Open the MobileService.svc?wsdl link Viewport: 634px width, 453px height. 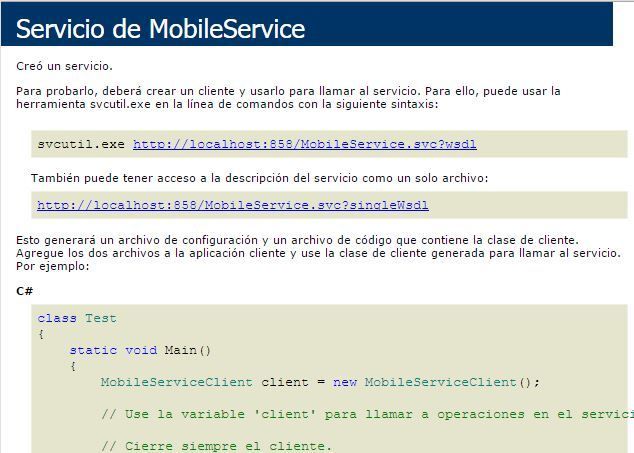pyautogui.click(x=304, y=144)
